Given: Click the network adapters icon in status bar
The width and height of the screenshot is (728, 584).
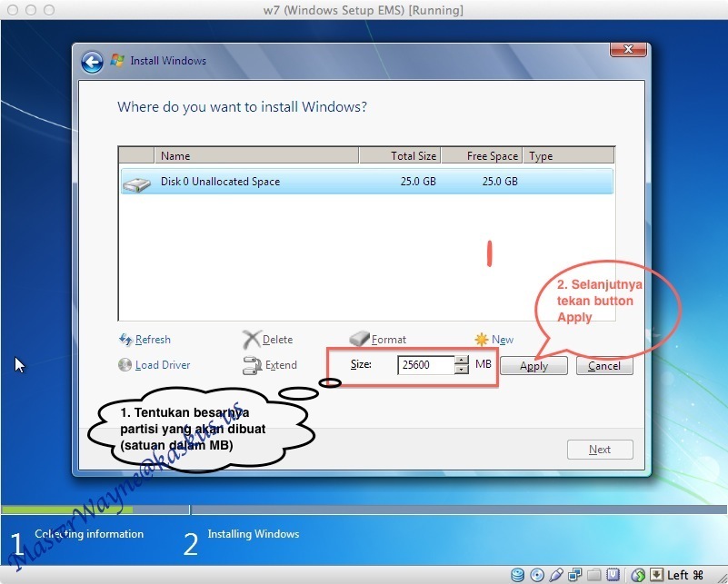Looking at the screenshot, I should (x=574, y=575).
